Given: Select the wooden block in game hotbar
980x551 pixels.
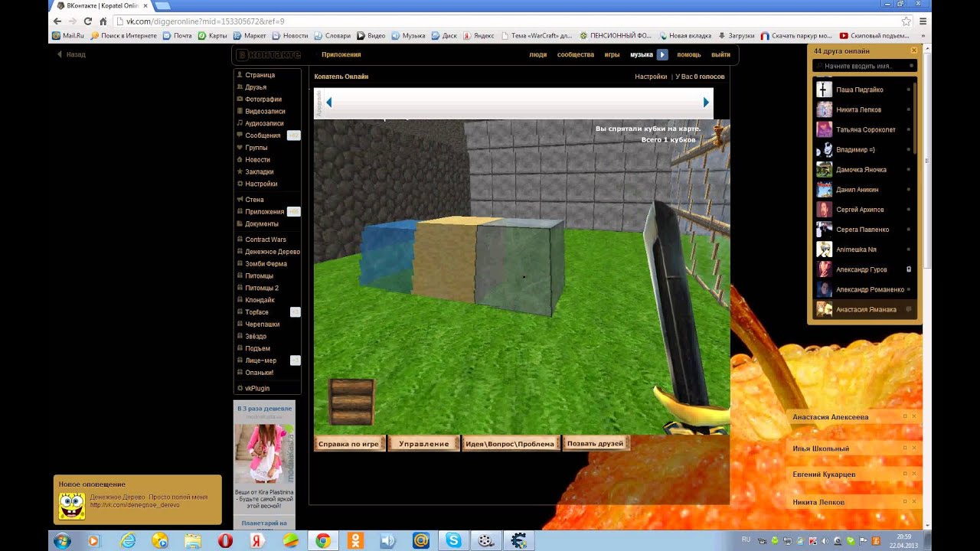Looking at the screenshot, I should pyautogui.click(x=351, y=402).
